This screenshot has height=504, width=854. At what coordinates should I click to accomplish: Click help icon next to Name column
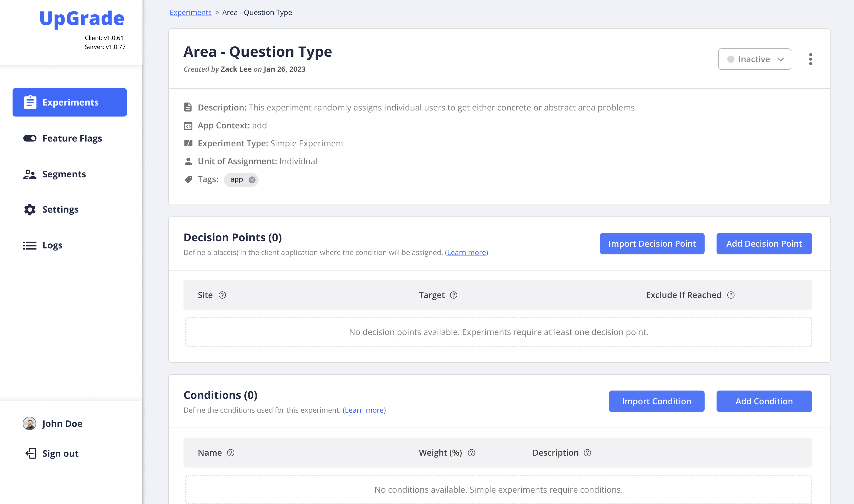tap(231, 452)
